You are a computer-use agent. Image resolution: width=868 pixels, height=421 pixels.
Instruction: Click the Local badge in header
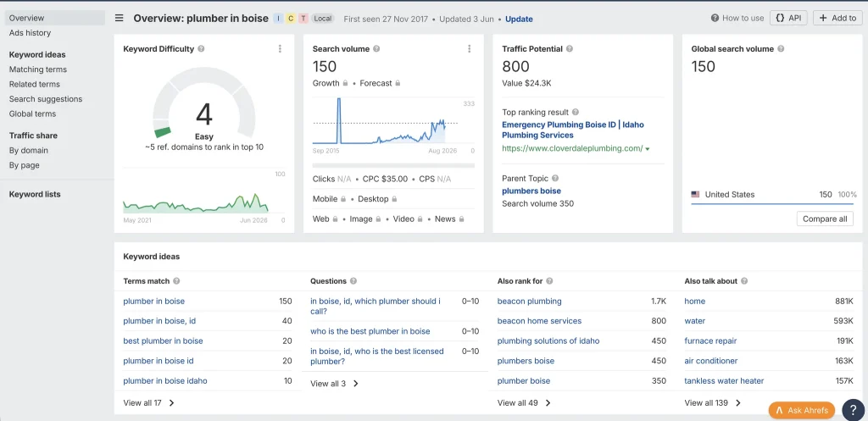pos(323,19)
